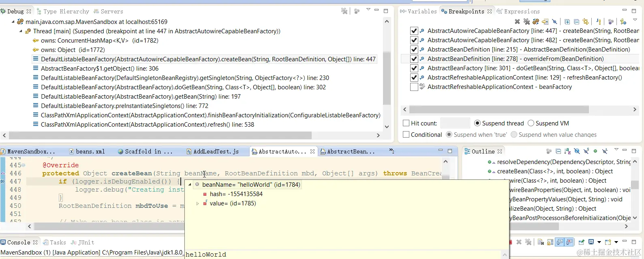Click the Breakpoints working sets icon
The image size is (644, 259).
(611, 22)
